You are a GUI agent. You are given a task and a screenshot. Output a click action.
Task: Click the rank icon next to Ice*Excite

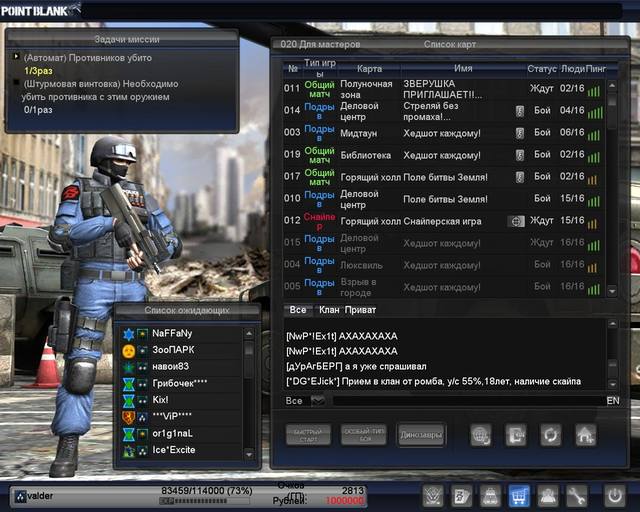pos(129,451)
